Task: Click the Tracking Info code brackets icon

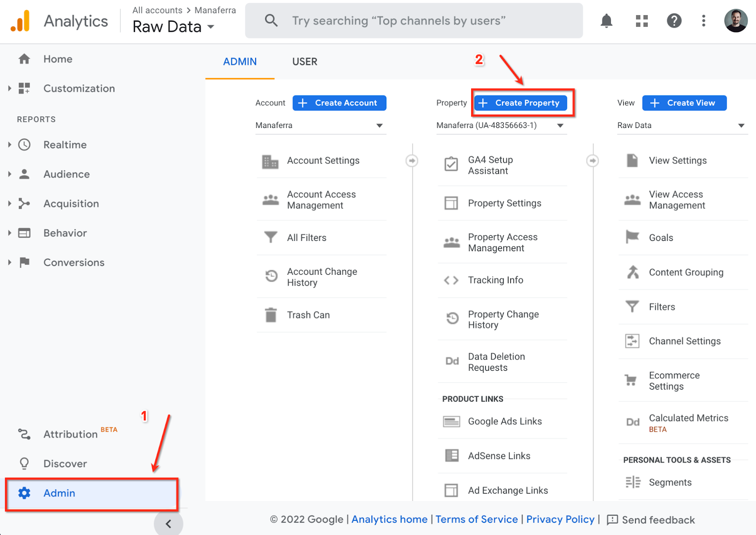Action: pyautogui.click(x=451, y=280)
